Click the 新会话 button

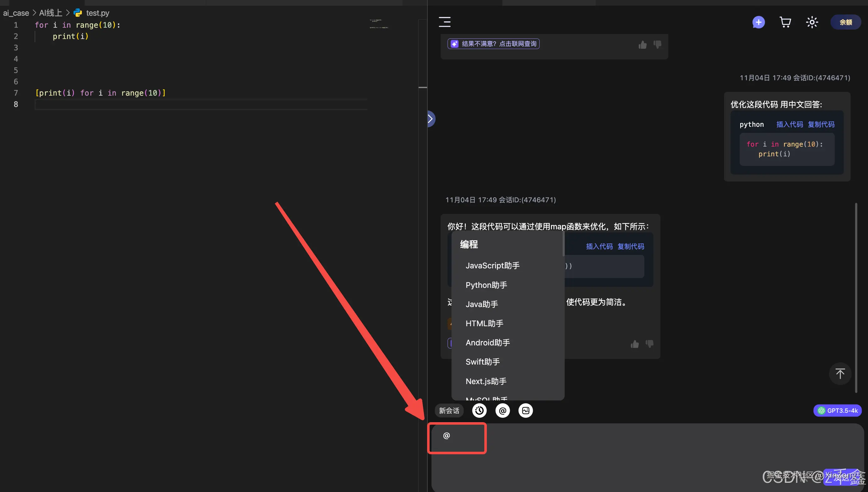click(449, 411)
